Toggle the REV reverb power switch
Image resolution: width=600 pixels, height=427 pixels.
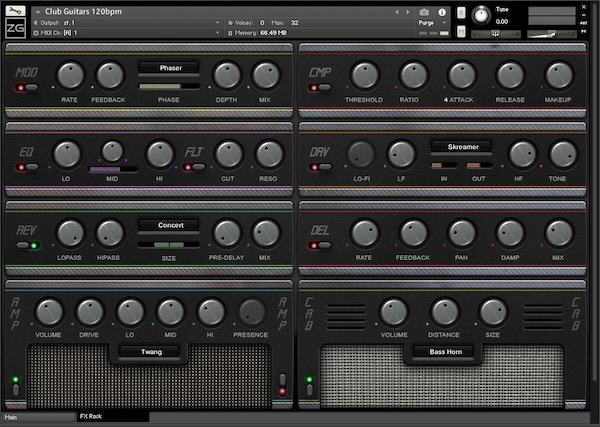coord(26,246)
